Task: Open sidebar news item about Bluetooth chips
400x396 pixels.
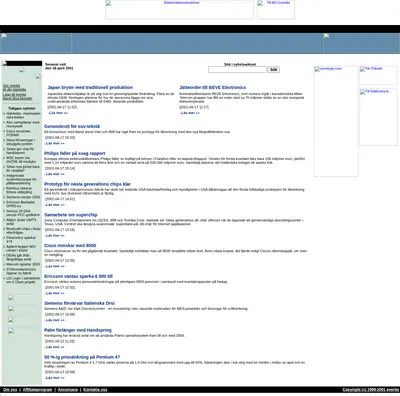Action: click(x=23, y=231)
